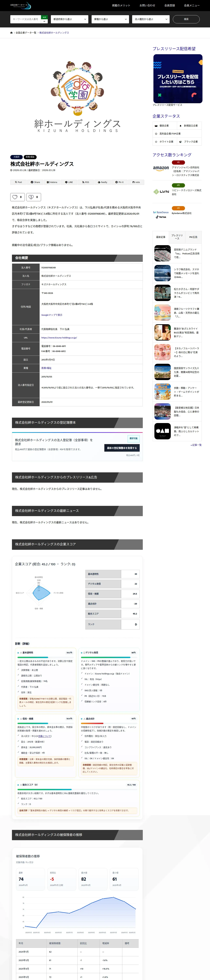This screenshot has height=980, width=210.
Task: Click the keyword or 法人番号 search field
Action: click(x=26, y=19)
